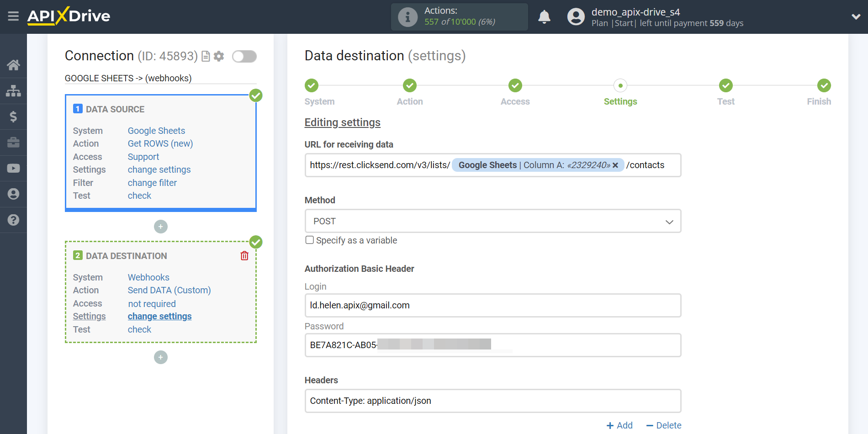Image resolution: width=868 pixels, height=434 pixels.
Task: Open the Method POST dropdown
Action: point(493,221)
